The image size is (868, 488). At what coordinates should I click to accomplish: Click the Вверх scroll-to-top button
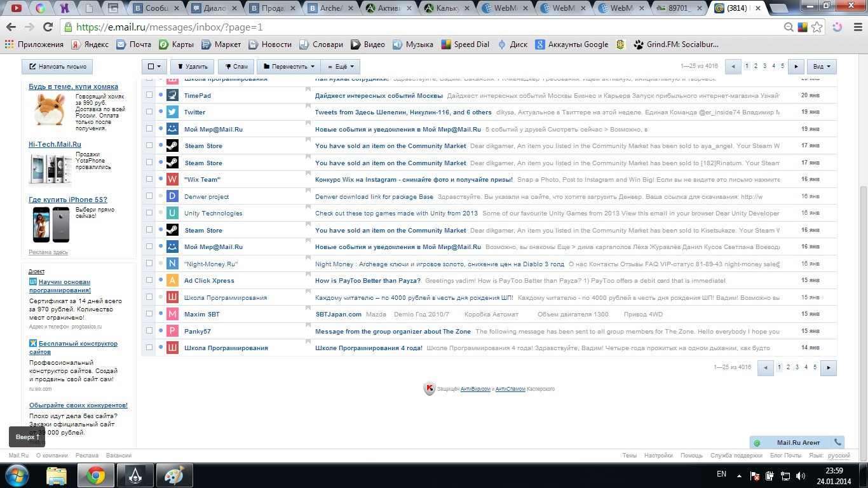pos(28,437)
